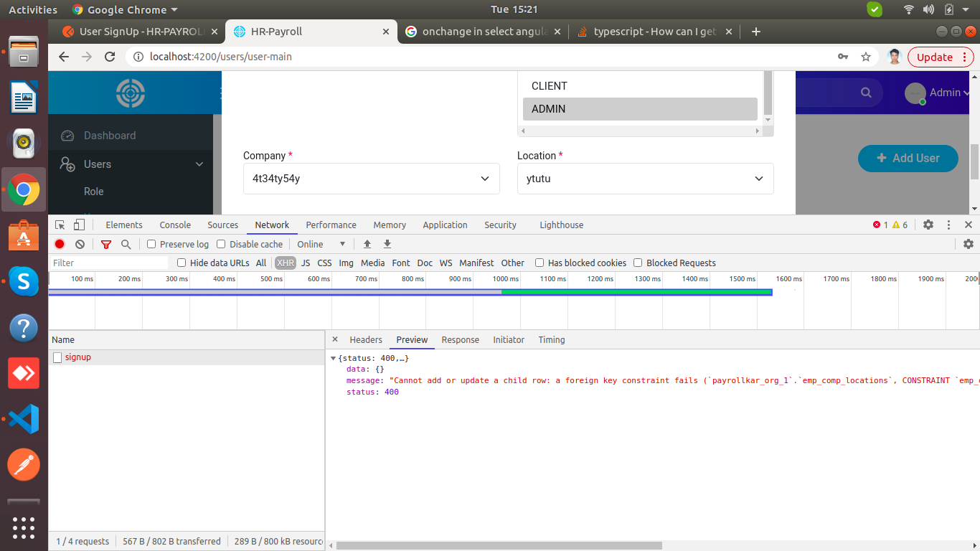This screenshot has width=980, height=551.
Task: Select the signup request row
Action: point(78,357)
